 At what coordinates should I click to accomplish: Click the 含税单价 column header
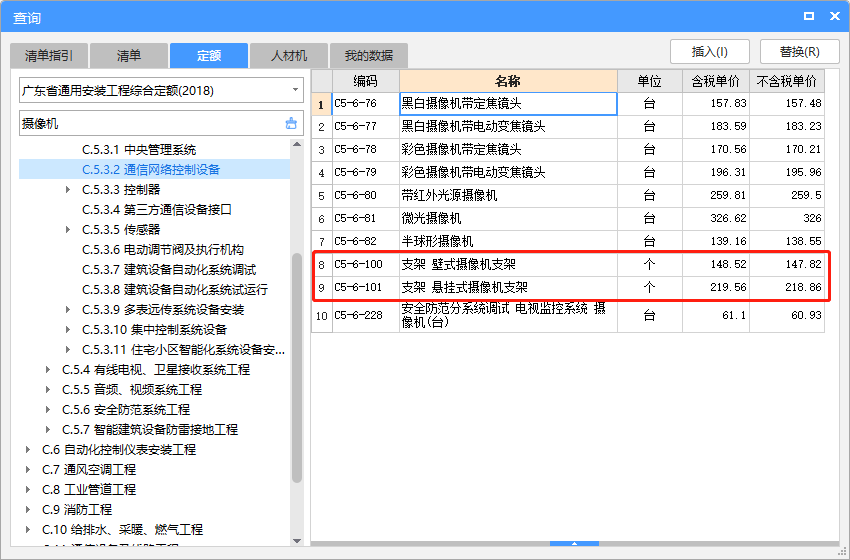point(716,81)
